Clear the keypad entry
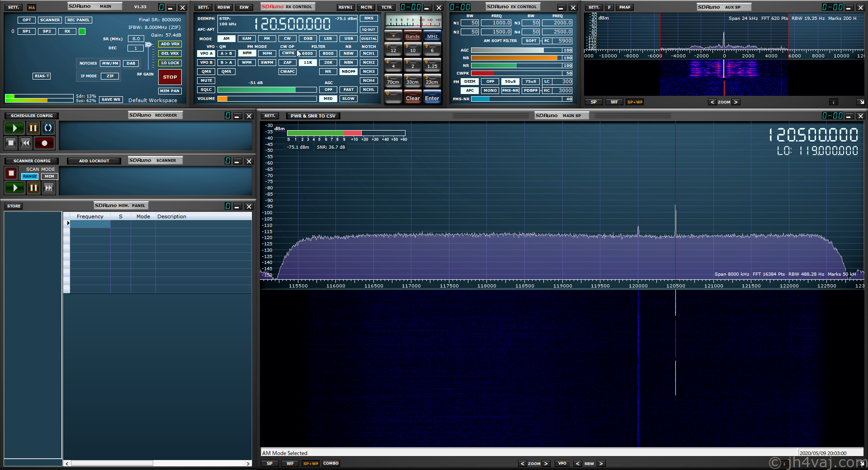The height and width of the screenshot is (470, 868). point(413,97)
